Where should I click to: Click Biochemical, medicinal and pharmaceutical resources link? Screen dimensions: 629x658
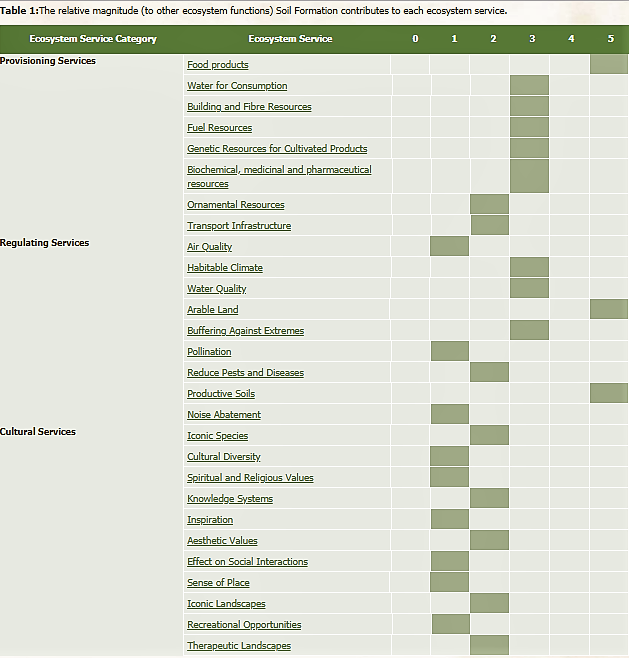click(279, 170)
